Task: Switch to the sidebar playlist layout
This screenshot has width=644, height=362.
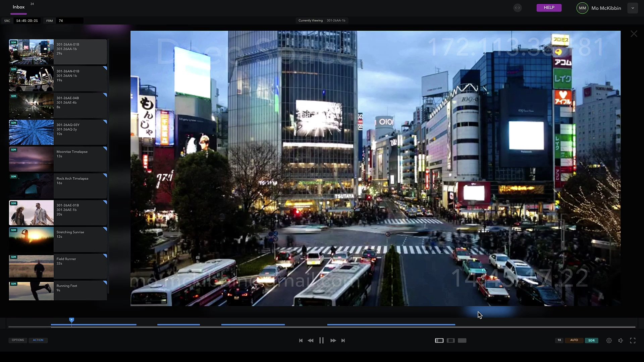Action: tap(439, 340)
